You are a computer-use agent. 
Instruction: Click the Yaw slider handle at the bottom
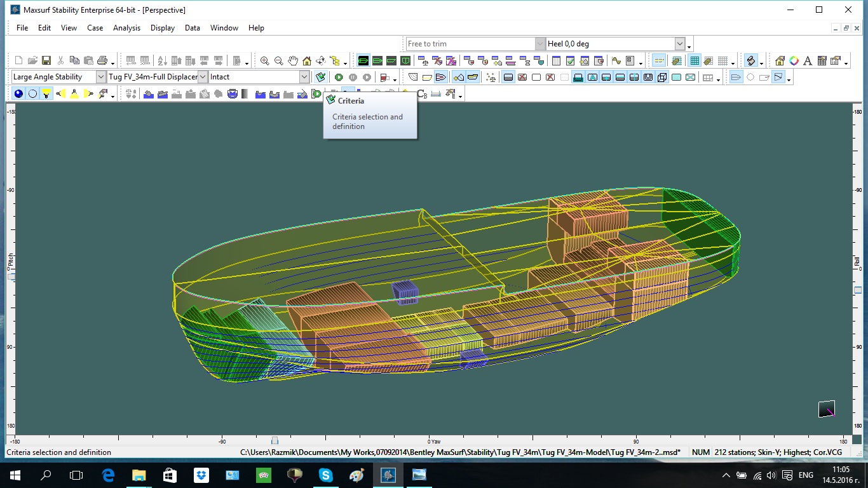pyautogui.click(x=275, y=440)
